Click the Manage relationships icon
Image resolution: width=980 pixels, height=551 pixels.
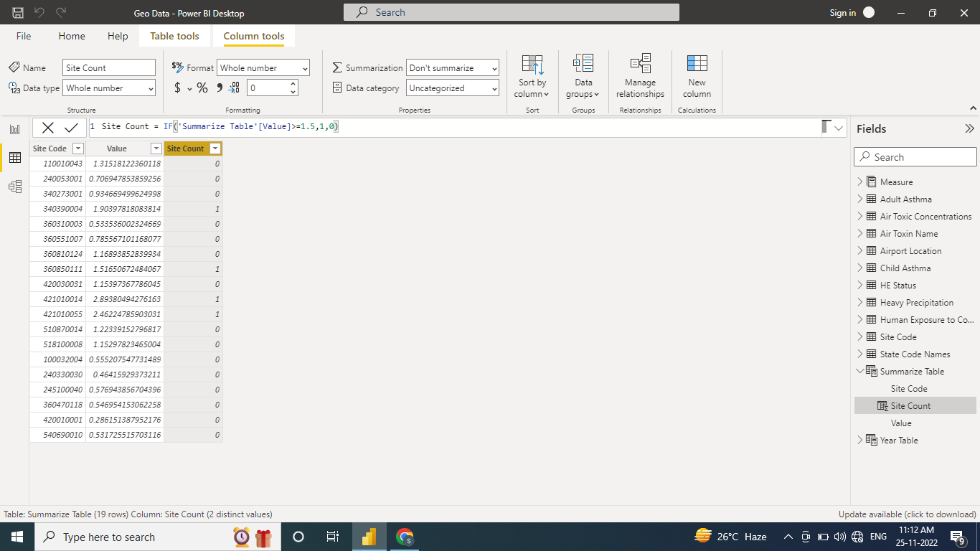[640, 77]
